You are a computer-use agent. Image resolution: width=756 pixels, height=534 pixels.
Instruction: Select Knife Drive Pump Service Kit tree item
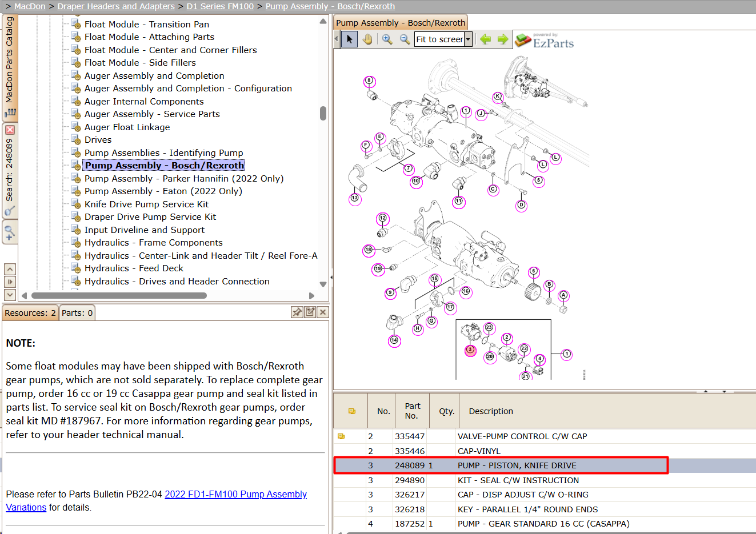coord(146,204)
